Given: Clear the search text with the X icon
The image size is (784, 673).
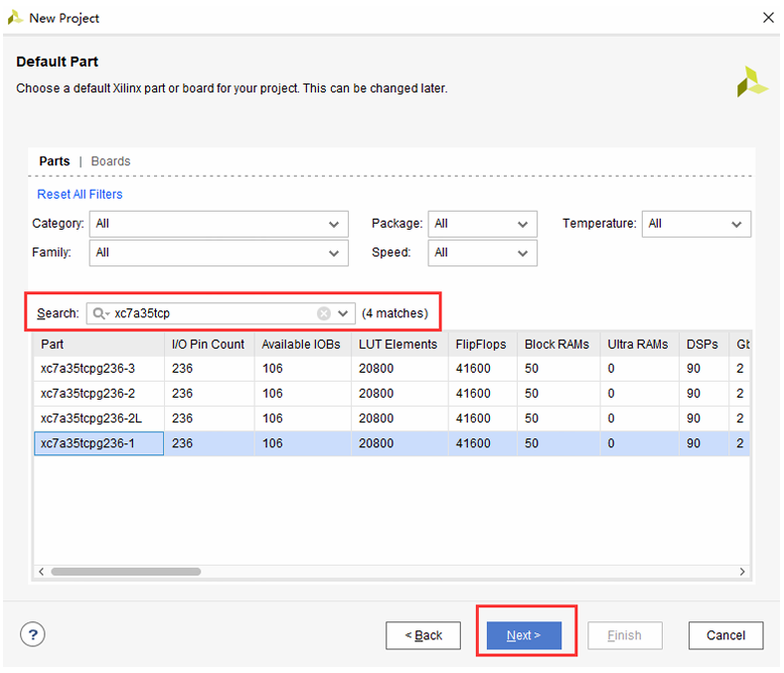Looking at the screenshot, I should coord(324,313).
